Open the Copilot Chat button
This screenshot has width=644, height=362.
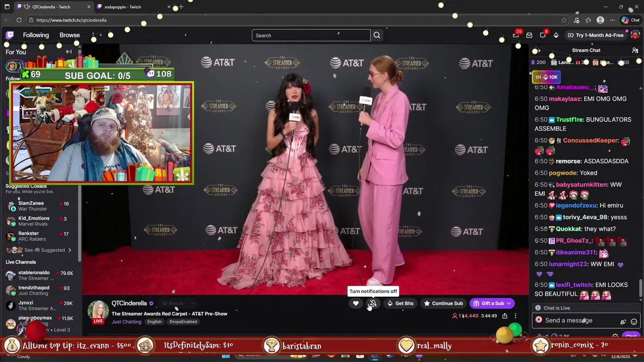click(630, 20)
